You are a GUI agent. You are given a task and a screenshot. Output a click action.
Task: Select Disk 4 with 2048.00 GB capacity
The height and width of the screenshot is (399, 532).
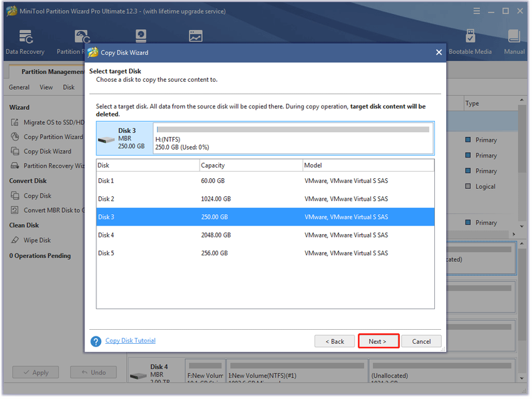pos(265,235)
